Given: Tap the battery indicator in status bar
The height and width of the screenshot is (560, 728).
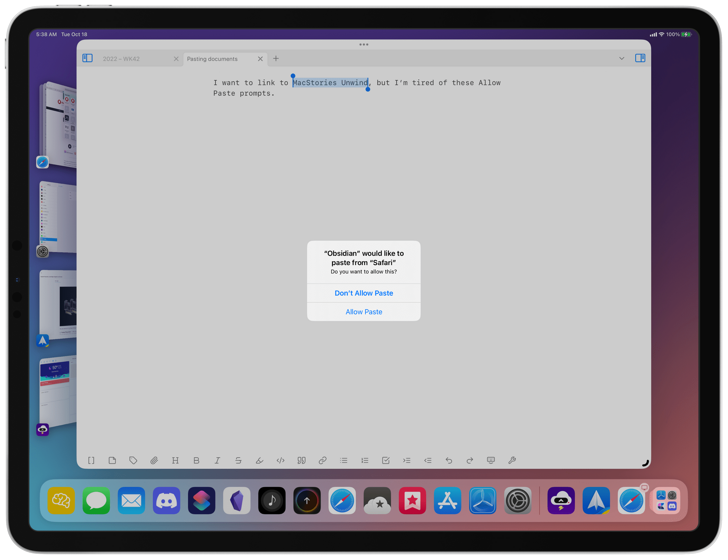Looking at the screenshot, I should pos(686,34).
